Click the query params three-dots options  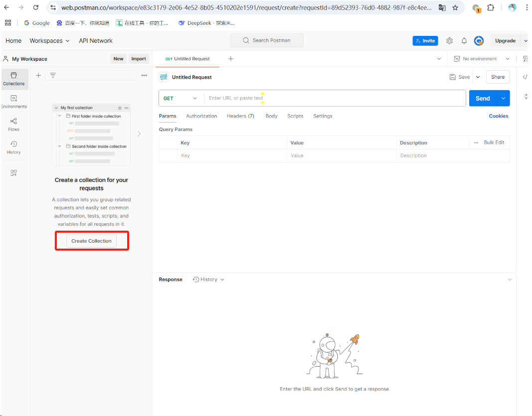(x=476, y=142)
